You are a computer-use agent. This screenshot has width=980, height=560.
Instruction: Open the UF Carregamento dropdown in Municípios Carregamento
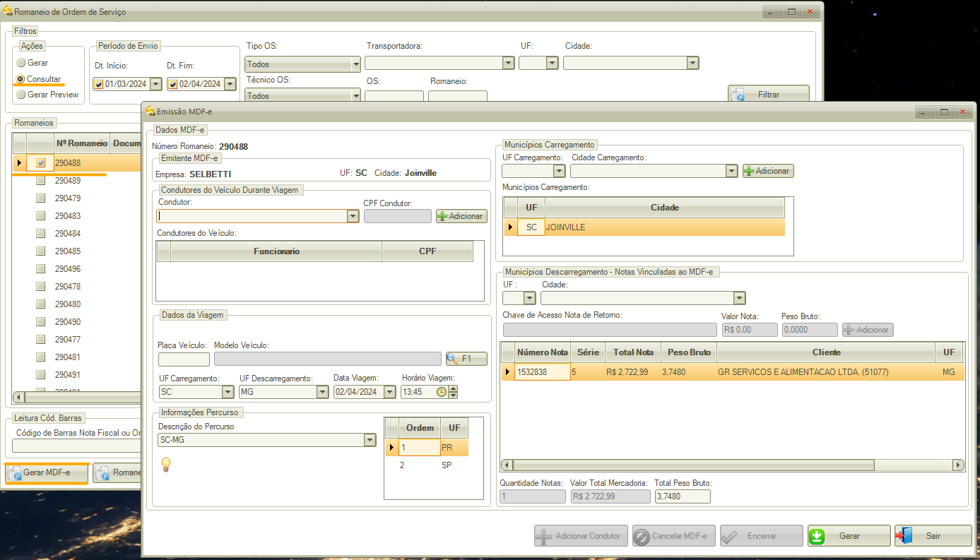coord(559,171)
